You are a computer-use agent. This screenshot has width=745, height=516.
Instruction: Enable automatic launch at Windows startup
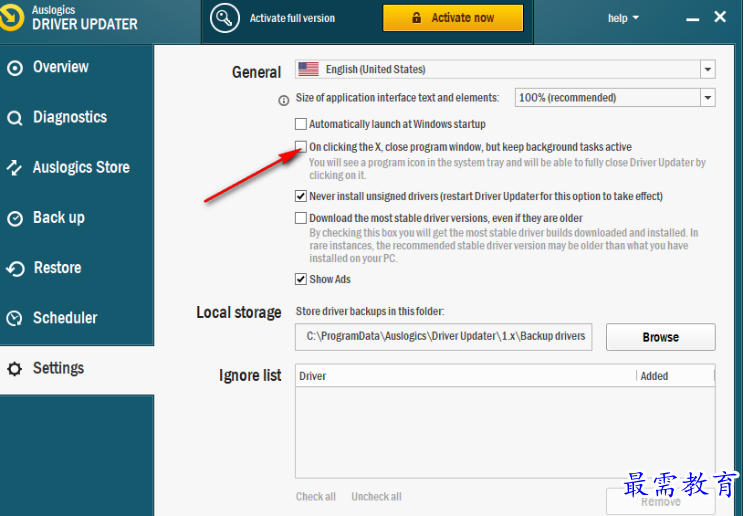301,124
